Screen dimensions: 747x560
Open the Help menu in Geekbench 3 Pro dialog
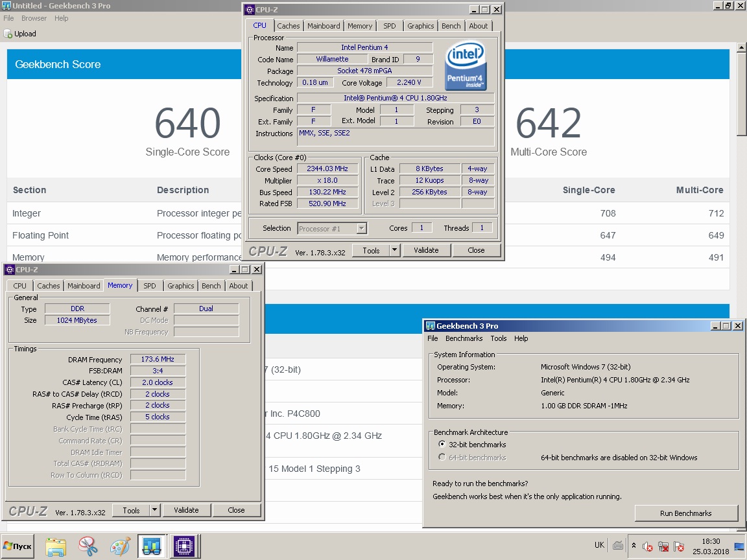tap(521, 338)
